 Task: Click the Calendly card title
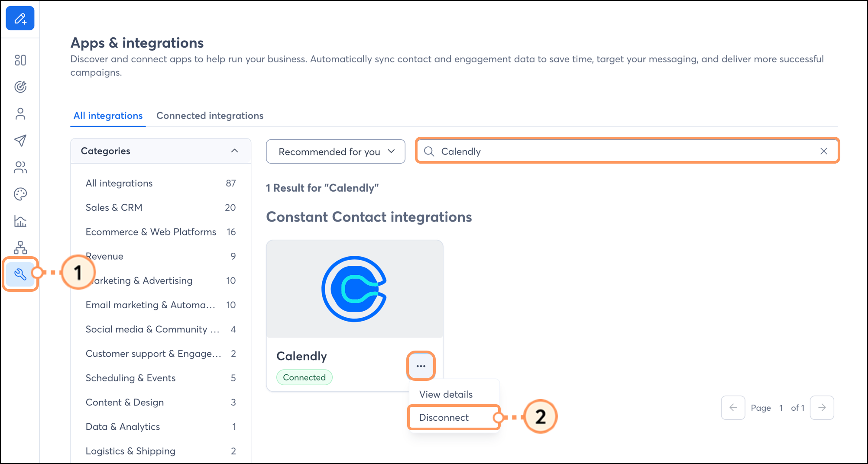point(301,356)
